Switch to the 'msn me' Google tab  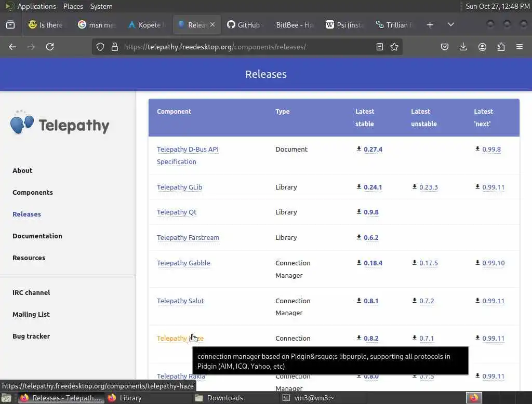(96, 25)
